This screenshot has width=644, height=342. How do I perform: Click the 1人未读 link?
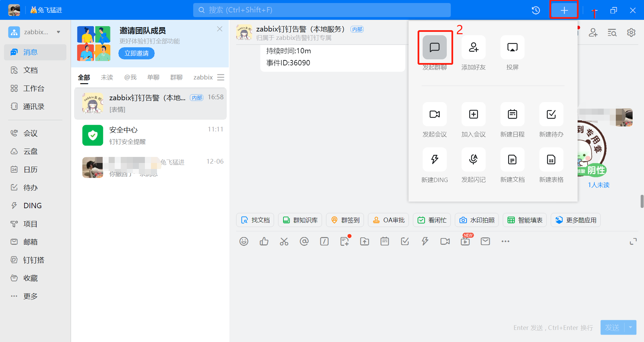(x=598, y=185)
